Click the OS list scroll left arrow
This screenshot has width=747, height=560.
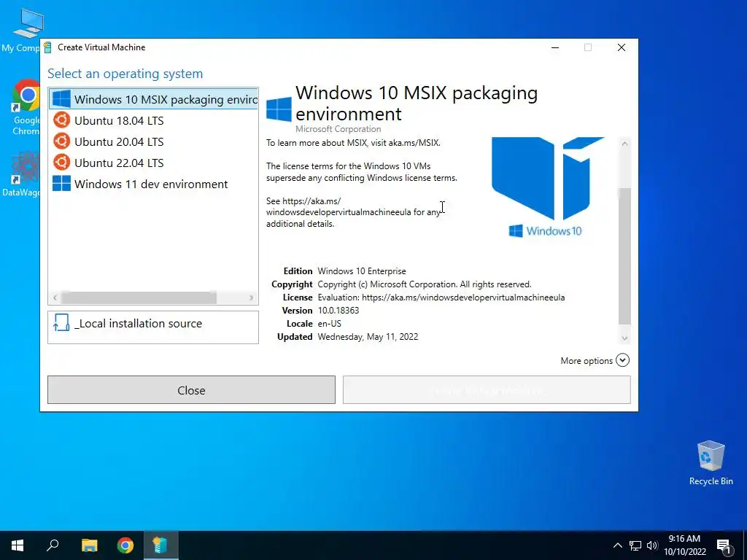(55, 297)
